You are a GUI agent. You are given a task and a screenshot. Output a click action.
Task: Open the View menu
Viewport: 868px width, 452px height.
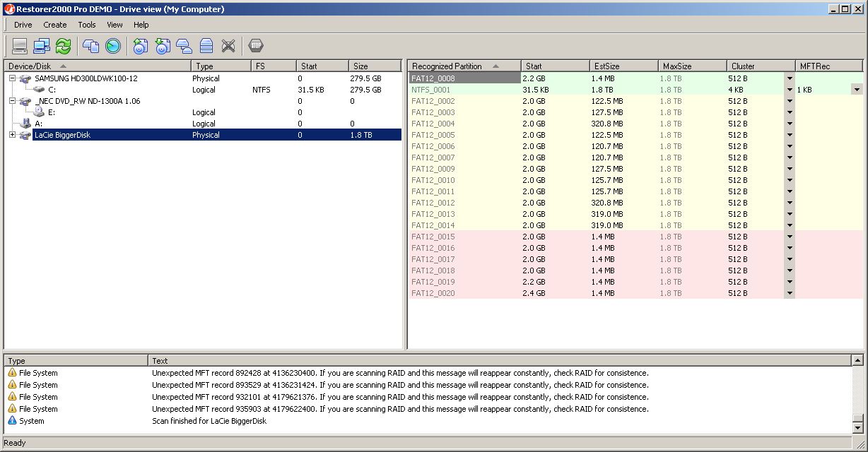[x=115, y=25]
